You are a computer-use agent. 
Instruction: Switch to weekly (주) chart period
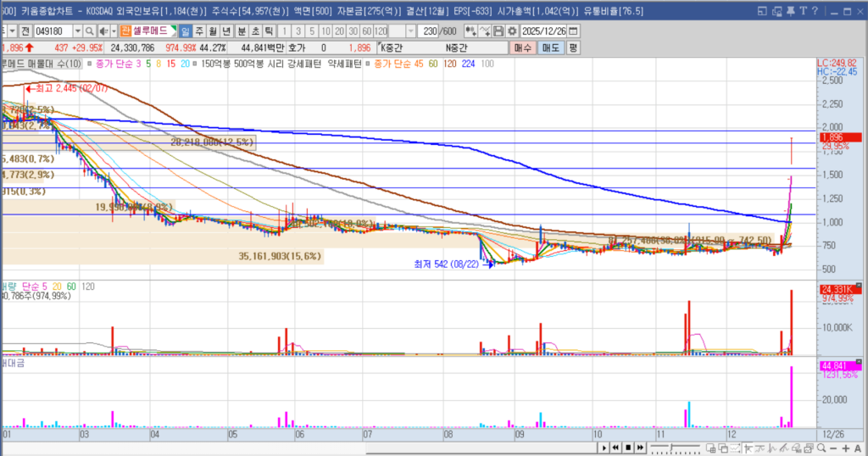tap(199, 31)
